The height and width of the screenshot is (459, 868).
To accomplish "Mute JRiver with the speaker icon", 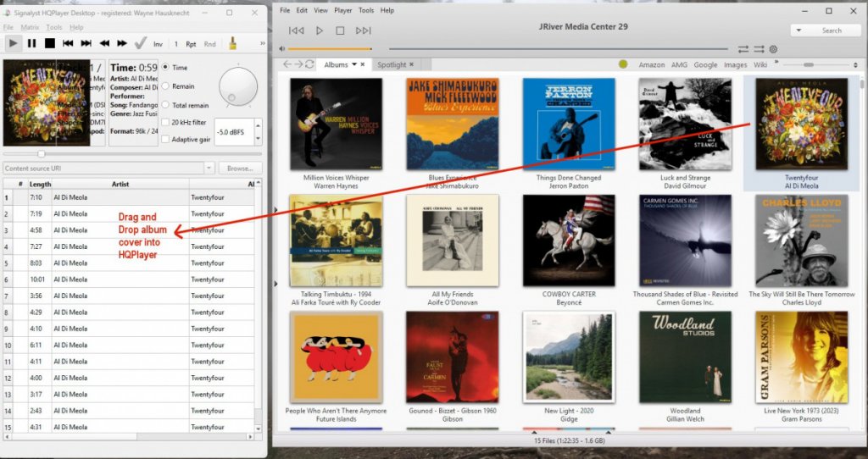I will click(x=281, y=48).
